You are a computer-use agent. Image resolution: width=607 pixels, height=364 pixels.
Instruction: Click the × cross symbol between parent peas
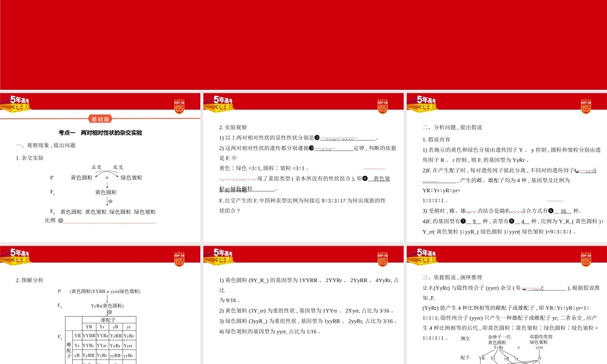(107, 178)
